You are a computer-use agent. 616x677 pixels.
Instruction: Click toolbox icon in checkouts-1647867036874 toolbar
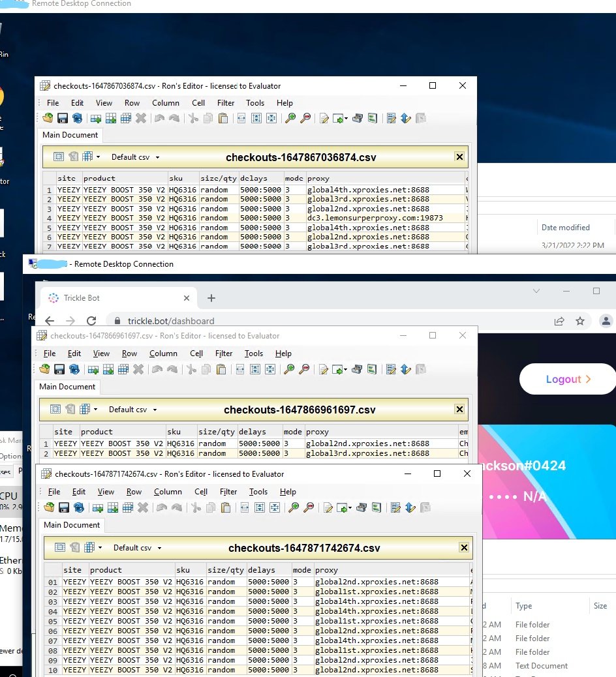pyautogui.click(x=358, y=118)
